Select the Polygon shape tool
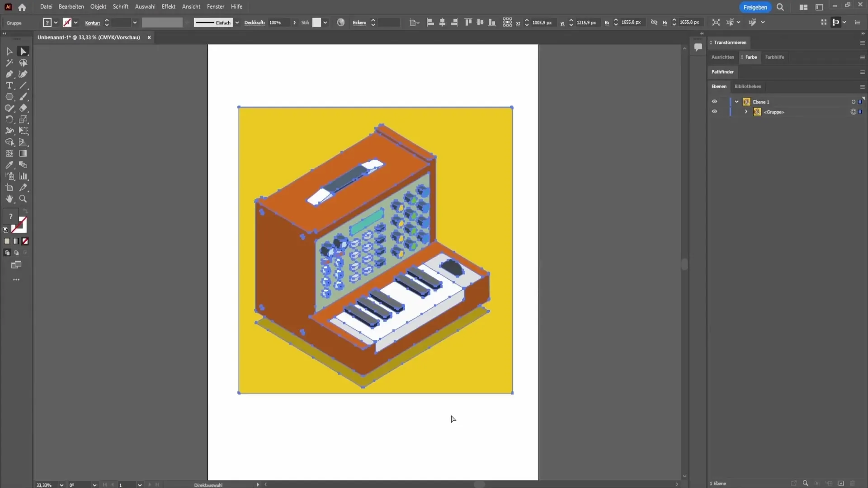The height and width of the screenshot is (488, 868). [x=9, y=97]
